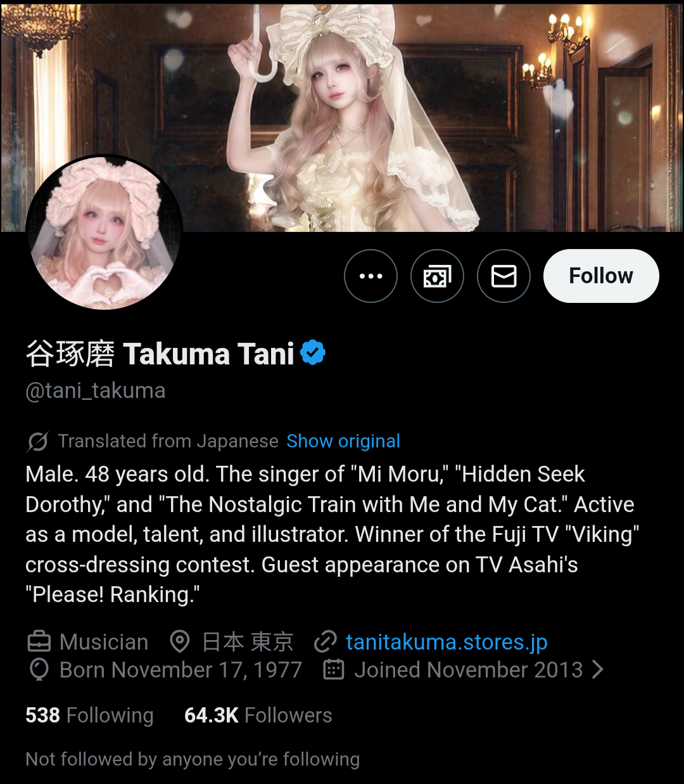Open the three-dot more options menu

click(x=370, y=276)
